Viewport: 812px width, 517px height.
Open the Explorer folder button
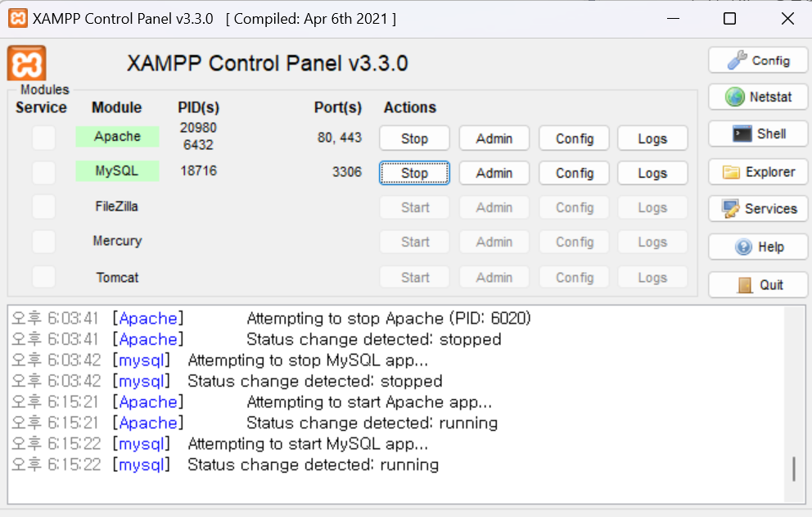point(758,172)
